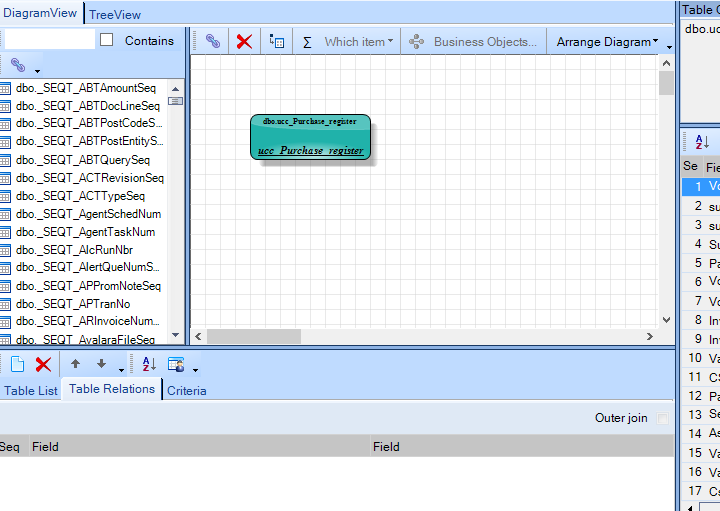Open the Arrange Diagram dropdown
720x511 pixels.
click(607, 42)
